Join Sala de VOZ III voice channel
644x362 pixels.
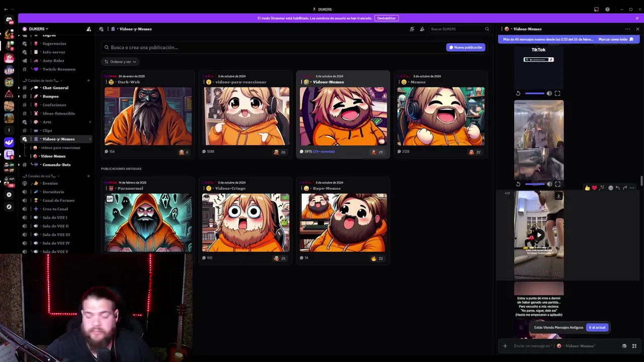pyautogui.click(x=56, y=235)
